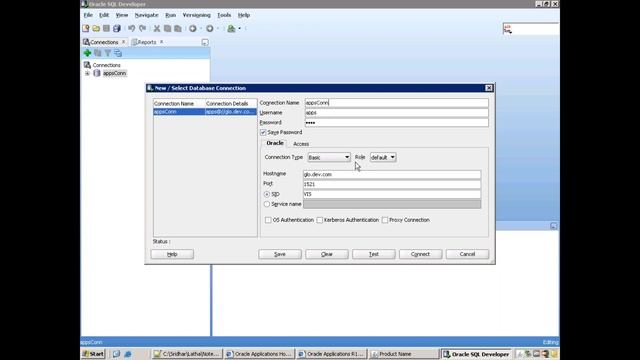
Task: Click the New file toolbar icon
Action: pyautogui.click(x=86, y=29)
